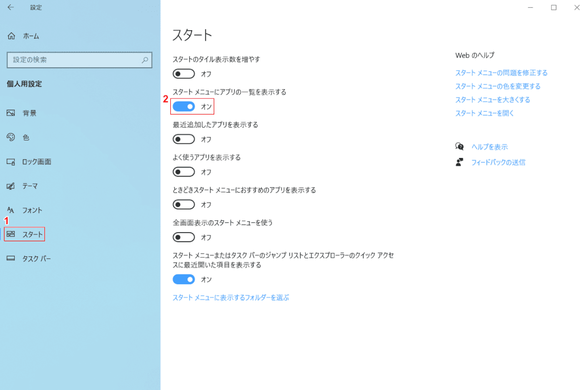Screen dimensions: 588x390
Task: Select the 色 palette icon
Action: click(11, 137)
